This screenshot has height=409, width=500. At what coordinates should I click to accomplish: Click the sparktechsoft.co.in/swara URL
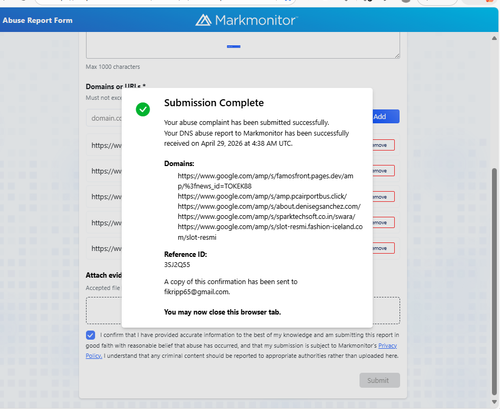point(266,216)
